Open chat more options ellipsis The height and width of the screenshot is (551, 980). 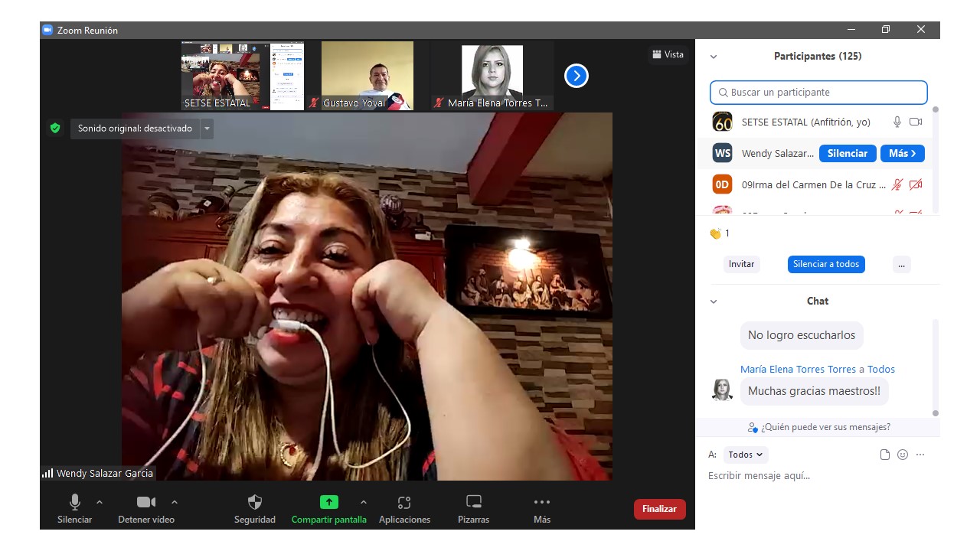[x=920, y=455]
